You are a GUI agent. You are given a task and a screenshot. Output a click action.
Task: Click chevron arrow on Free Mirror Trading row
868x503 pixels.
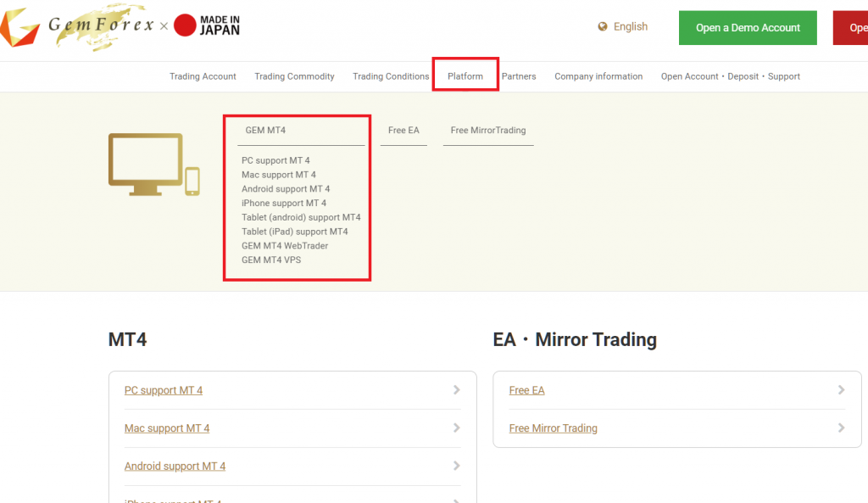tap(842, 428)
